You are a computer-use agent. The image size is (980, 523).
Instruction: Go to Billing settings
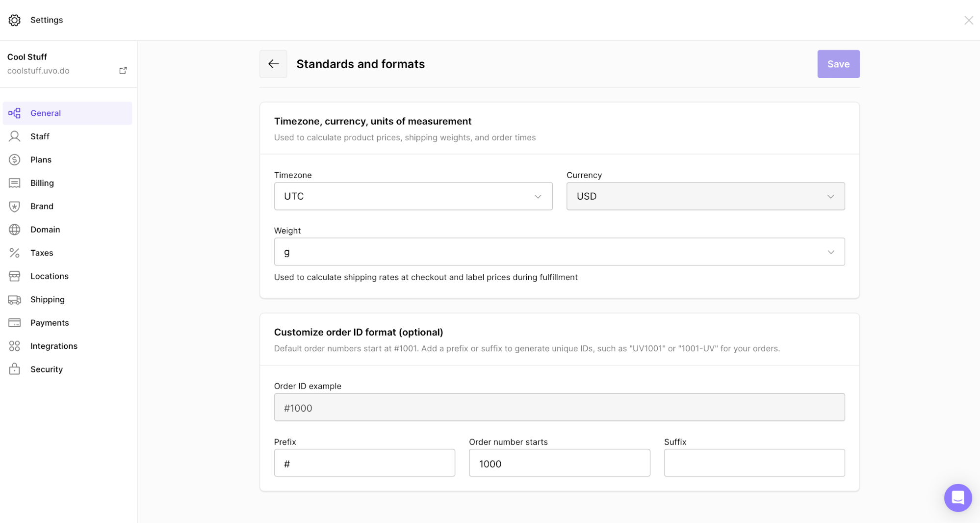(x=42, y=183)
